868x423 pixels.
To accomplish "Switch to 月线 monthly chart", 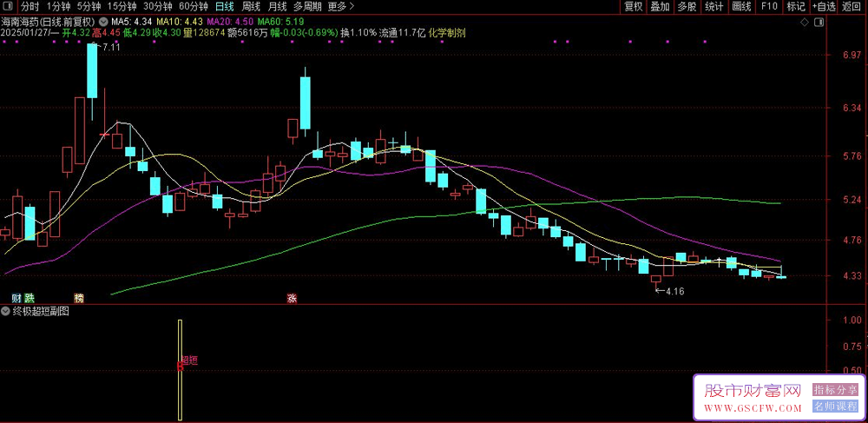I will (277, 7).
